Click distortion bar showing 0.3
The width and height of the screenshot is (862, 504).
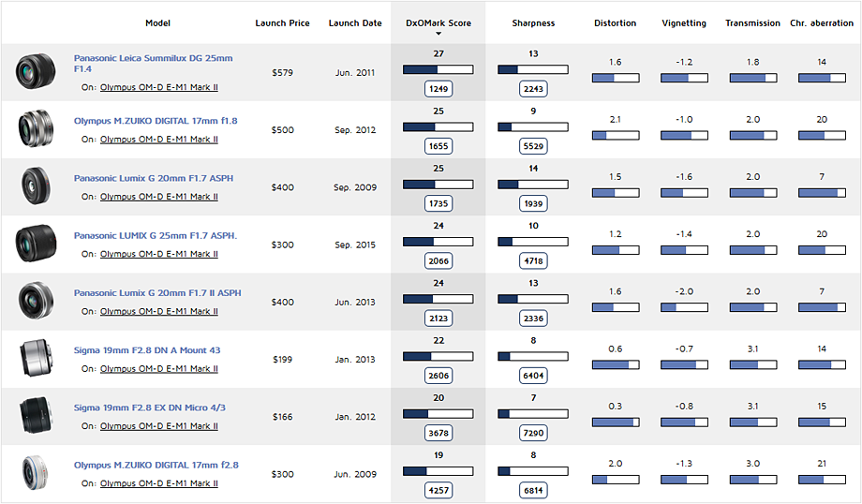click(616, 422)
